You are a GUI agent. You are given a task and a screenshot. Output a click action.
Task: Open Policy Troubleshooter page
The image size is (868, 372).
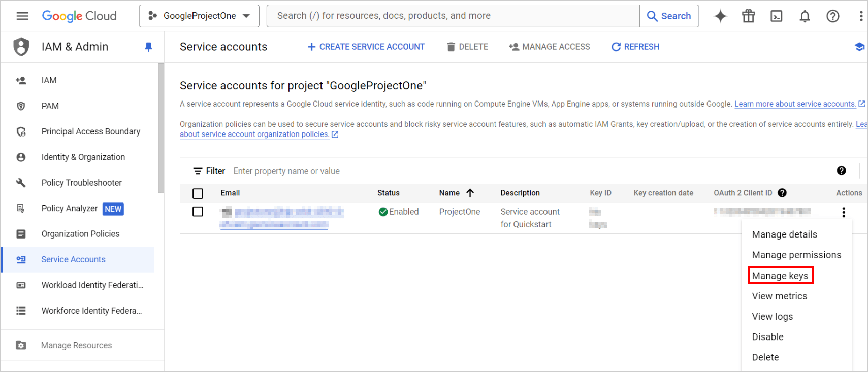[x=82, y=182]
